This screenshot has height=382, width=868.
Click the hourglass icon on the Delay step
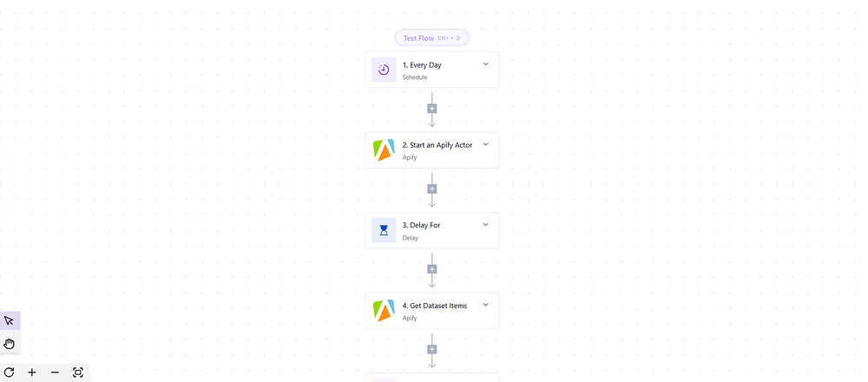tap(384, 230)
